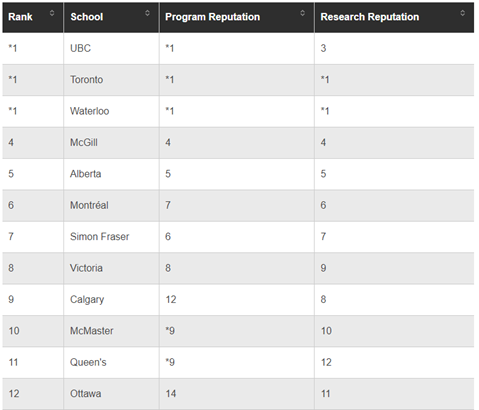479x410 pixels.
Task: Select Calgary's program reputation value 12
Action: 171,299
